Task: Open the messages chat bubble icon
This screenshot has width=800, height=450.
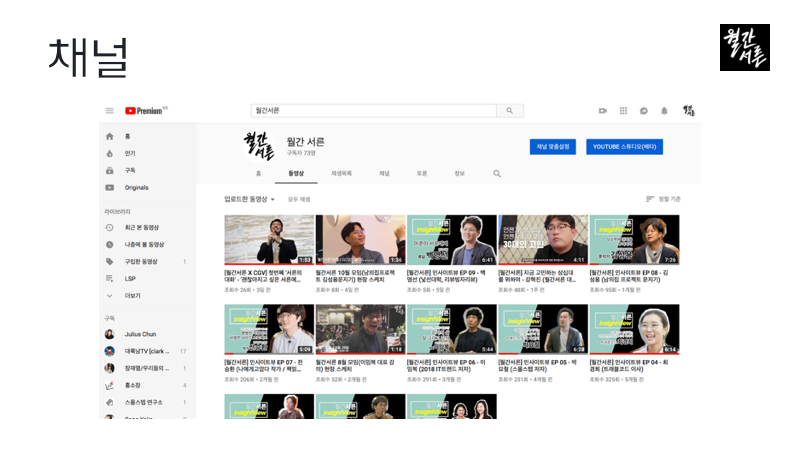Action: click(644, 111)
